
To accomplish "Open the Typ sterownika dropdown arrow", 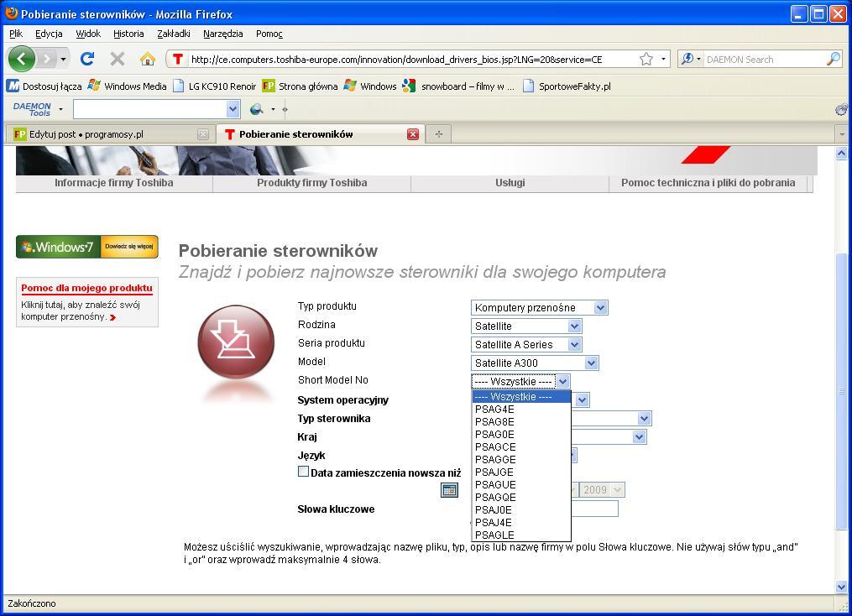I will tap(645, 418).
